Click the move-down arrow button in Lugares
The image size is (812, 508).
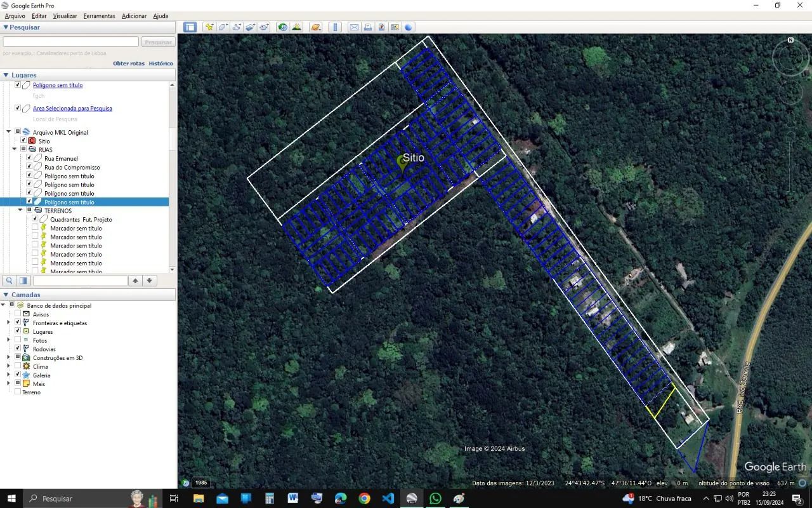click(x=150, y=281)
